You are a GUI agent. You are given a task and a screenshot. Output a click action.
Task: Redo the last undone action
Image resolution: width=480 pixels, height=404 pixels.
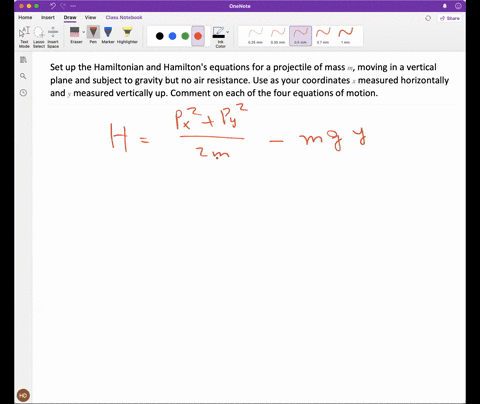point(64,6)
